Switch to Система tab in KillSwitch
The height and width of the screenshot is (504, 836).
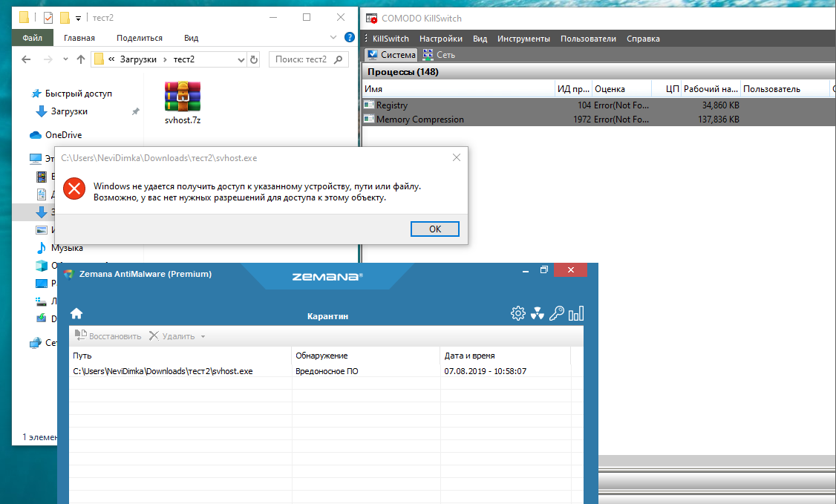pyautogui.click(x=391, y=55)
